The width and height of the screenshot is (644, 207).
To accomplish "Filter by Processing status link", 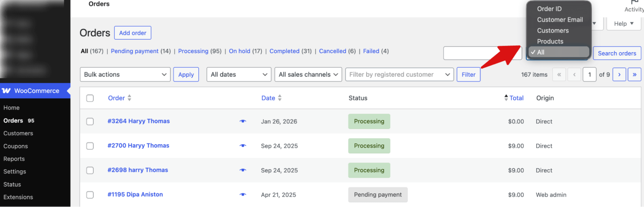I will coord(193,51).
